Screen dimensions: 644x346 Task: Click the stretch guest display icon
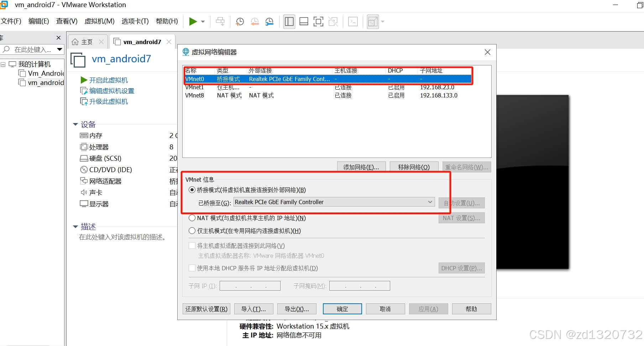coord(372,22)
